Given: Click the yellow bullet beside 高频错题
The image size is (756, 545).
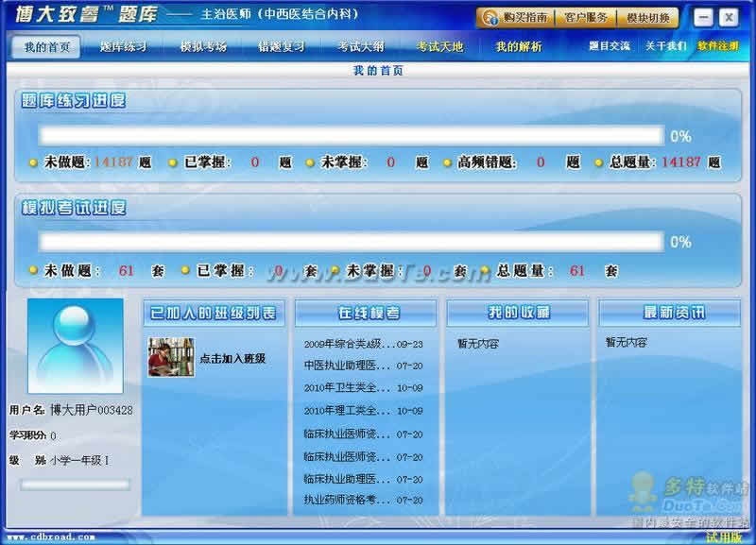Looking at the screenshot, I should [447, 162].
